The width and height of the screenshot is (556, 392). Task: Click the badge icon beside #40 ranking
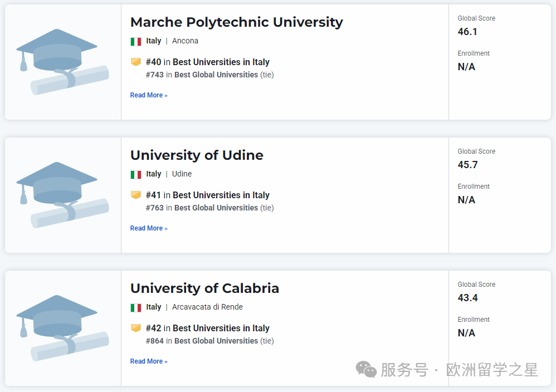coord(136,62)
